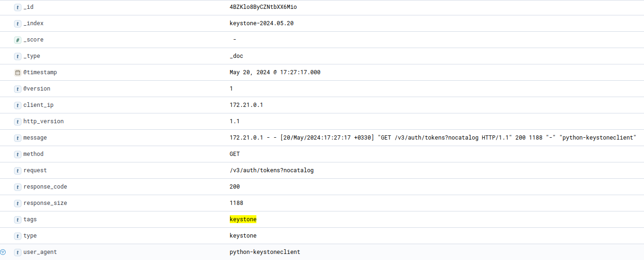Click the type icon next to message
Viewport: 644px width, 260px height.
point(18,138)
